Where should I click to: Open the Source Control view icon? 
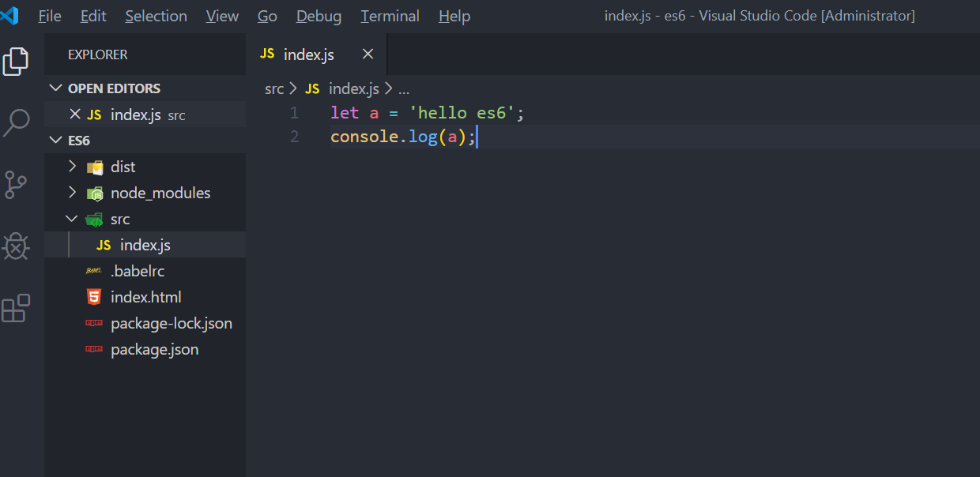pyautogui.click(x=16, y=184)
